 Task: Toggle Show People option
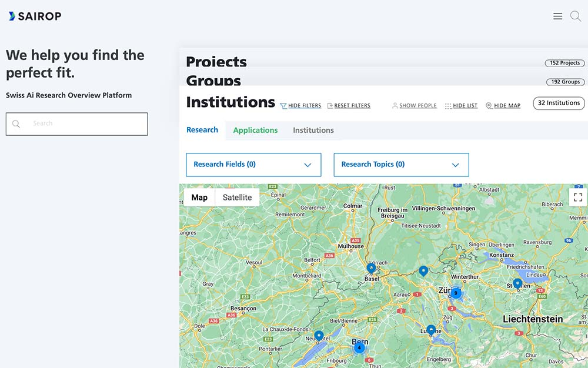pos(415,106)
